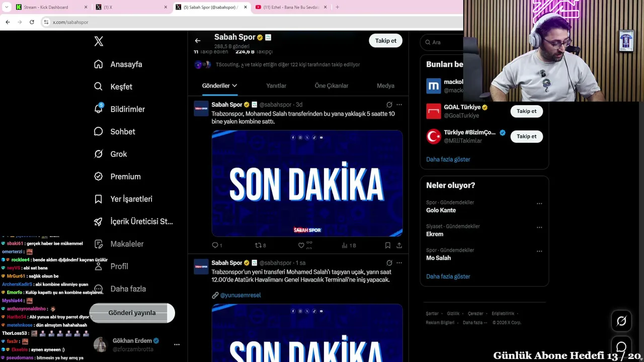The image size is (644, 362).
Task: Ask Grok about the kombine post
Action: click(389, 105)
